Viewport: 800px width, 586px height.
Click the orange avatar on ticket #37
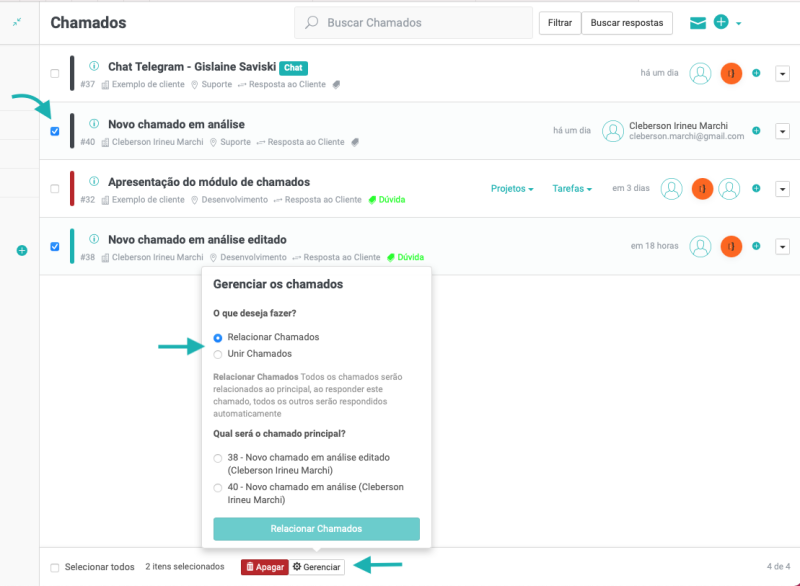(x=731, y=73)
